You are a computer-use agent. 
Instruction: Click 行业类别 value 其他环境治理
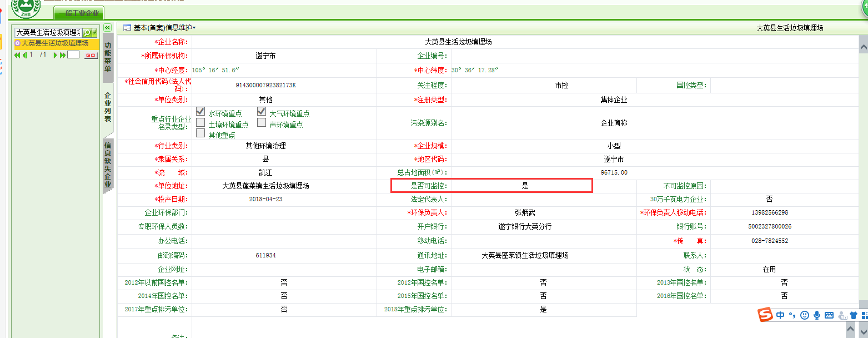[265, 146]
